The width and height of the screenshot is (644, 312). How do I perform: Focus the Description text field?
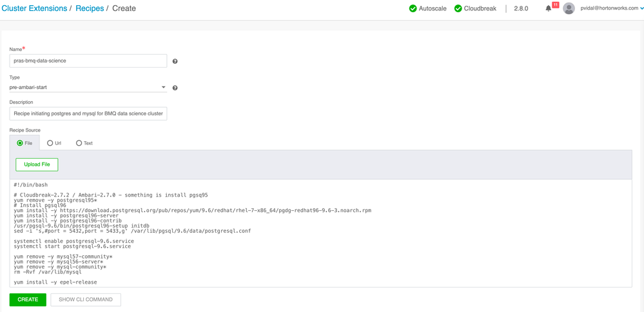point(88,113)
